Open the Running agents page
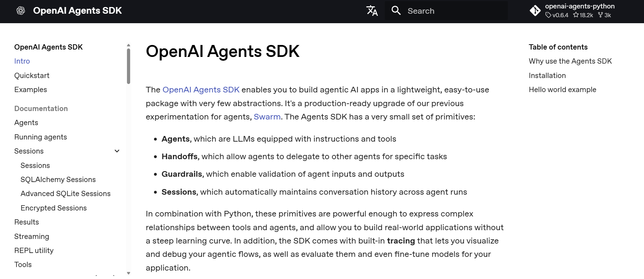The height and width of the screenshot is (279, 644). click(41, 137)
